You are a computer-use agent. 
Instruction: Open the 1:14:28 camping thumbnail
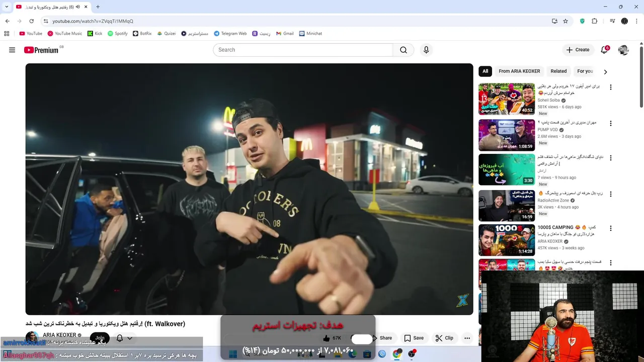pyautogui.click(x=507, y=240)
